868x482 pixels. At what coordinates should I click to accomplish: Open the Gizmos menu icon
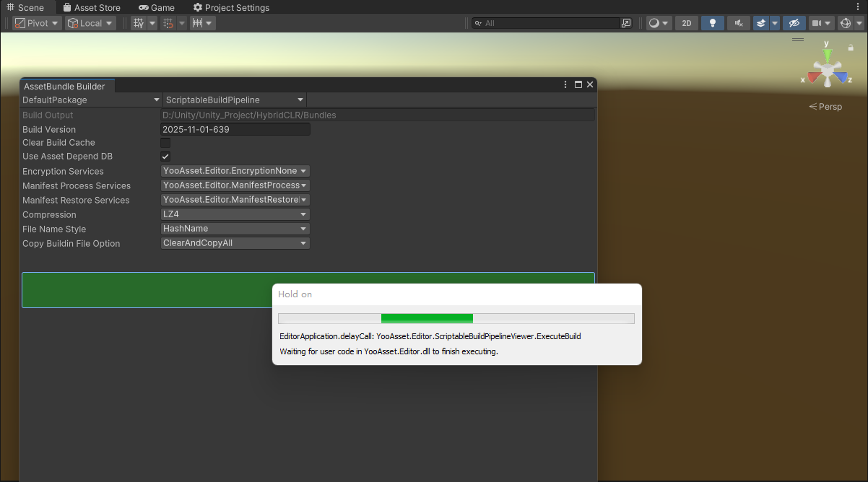[846, 23]
